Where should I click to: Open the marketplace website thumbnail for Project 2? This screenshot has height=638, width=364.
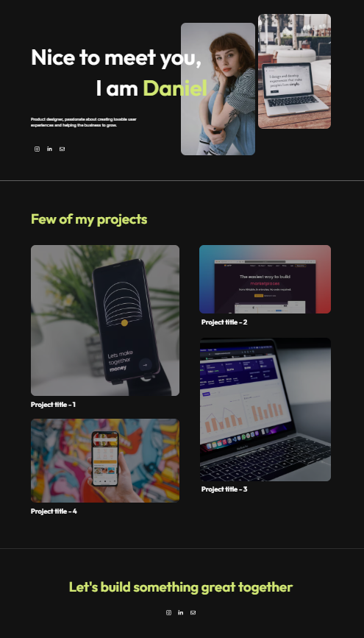(265, 279)
